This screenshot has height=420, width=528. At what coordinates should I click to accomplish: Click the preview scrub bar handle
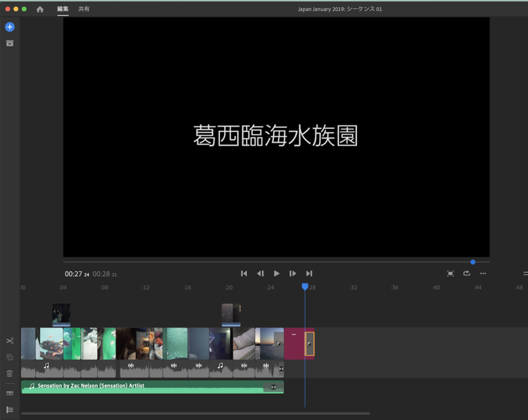[x=473, y=262]
